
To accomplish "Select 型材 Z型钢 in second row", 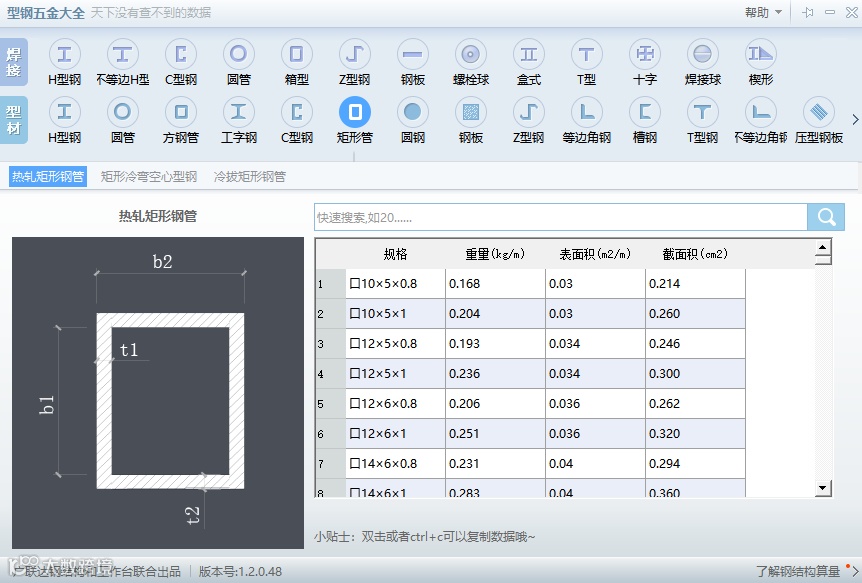I will pyautogui.click(x=529, y=120).
